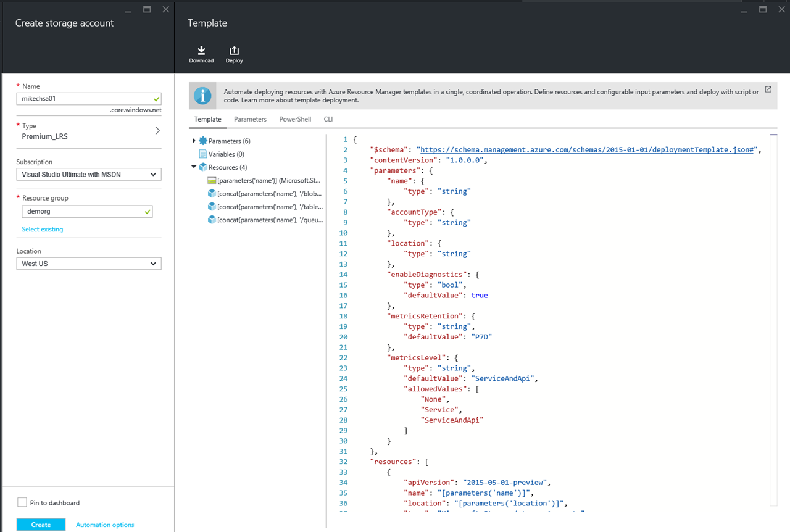Click the Create button
Viewport: 790px width, 532px height.
click(41, 525)
